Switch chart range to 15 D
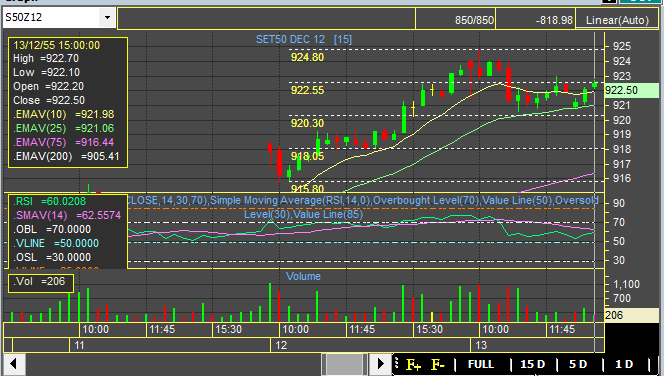665x376 pixels. 533,365
